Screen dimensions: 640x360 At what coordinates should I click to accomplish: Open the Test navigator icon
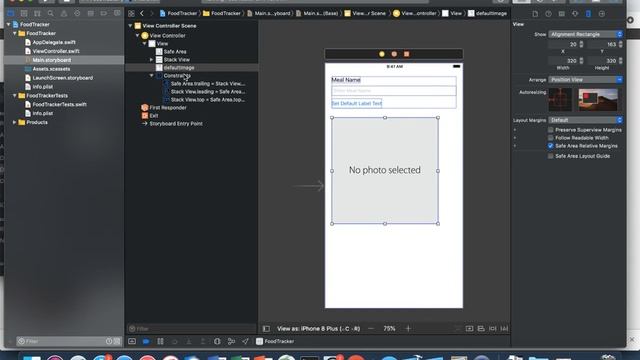[x=77, y=13]
